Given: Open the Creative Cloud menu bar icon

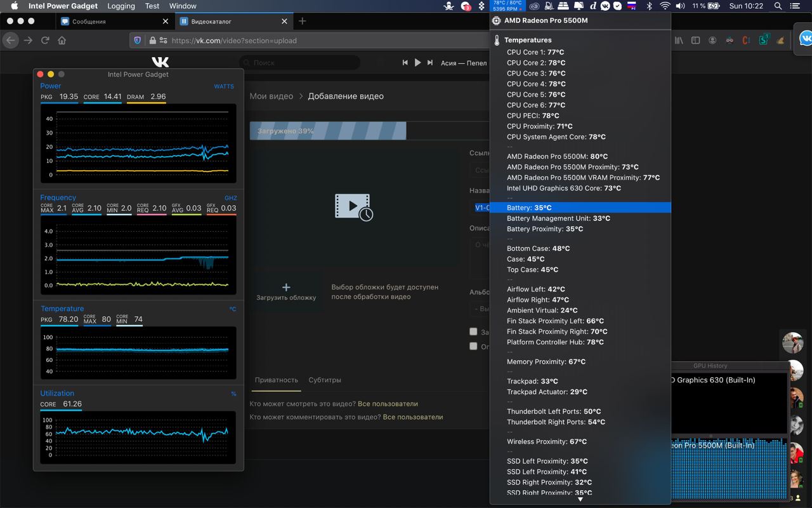Looking at the screenshot, I should (x=534, y=6).
